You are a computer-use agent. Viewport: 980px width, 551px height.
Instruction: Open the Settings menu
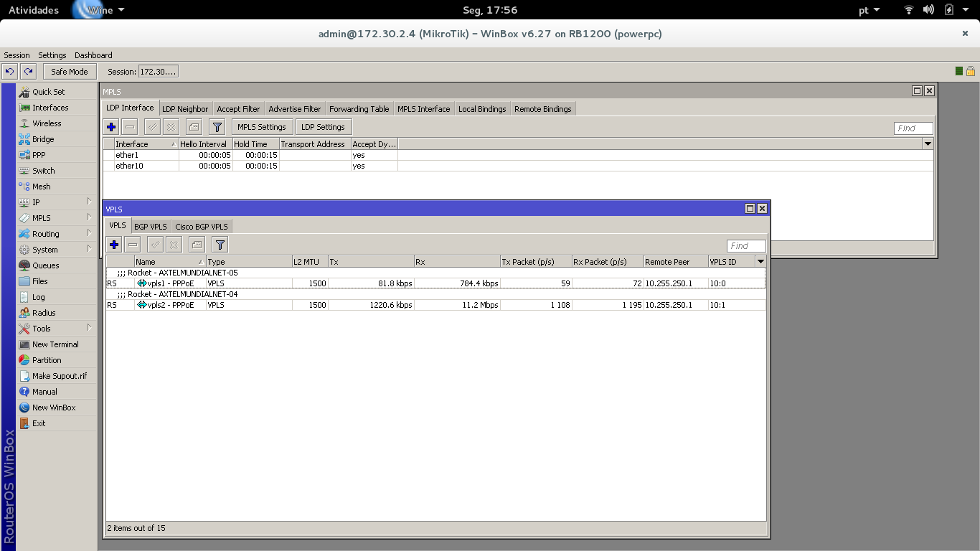52,55
